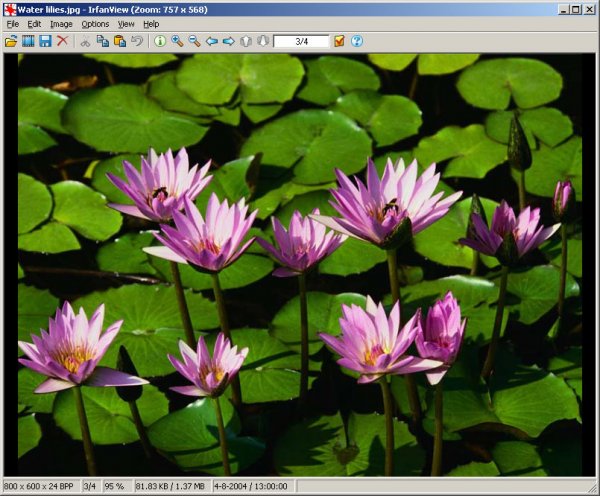Click the Paste clipboard icon

[x=119, y=41]
